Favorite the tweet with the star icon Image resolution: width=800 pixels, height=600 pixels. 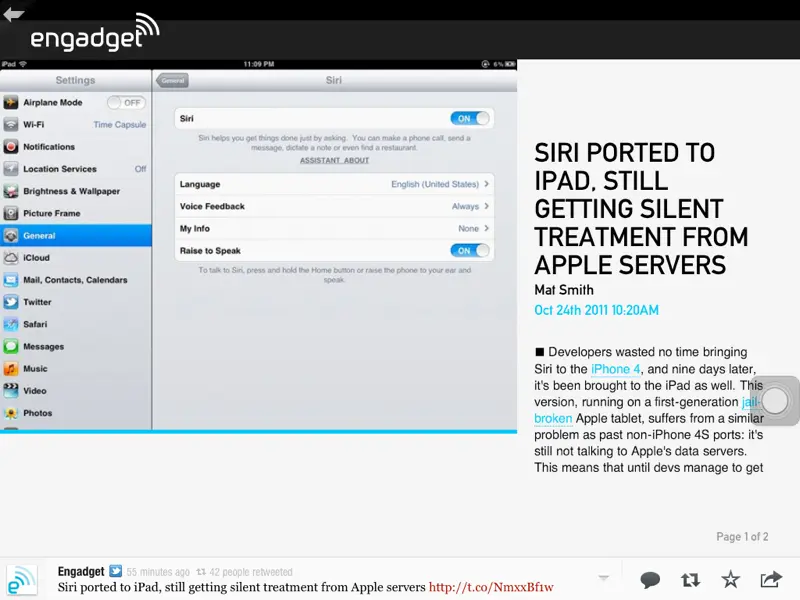coord(731,579)
